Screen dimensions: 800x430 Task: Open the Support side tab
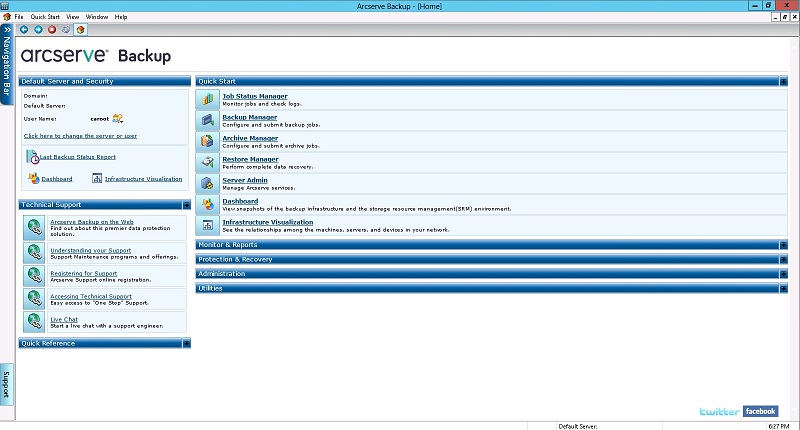7,385
